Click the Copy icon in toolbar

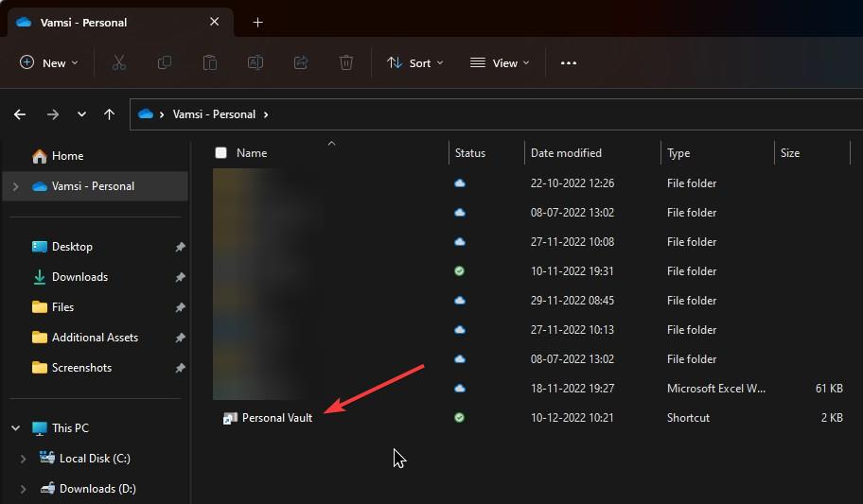tap(164, 62)
